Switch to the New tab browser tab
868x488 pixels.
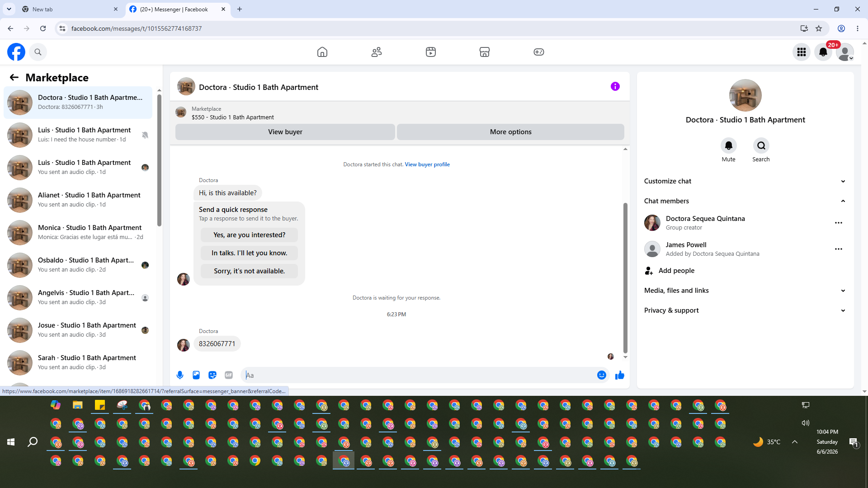[x=70, y=9]
